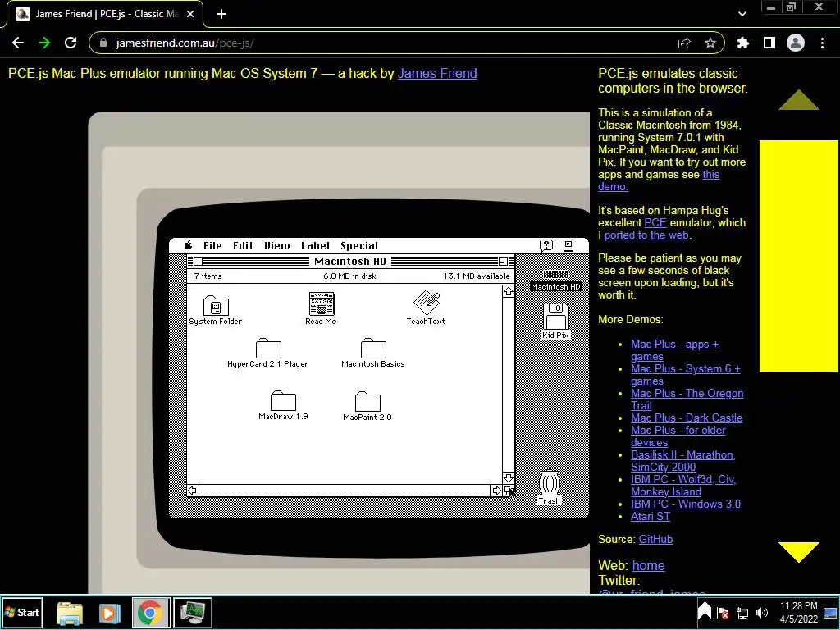
Task: Open the Balloon Help question mark menu
Action: [546, 245]
